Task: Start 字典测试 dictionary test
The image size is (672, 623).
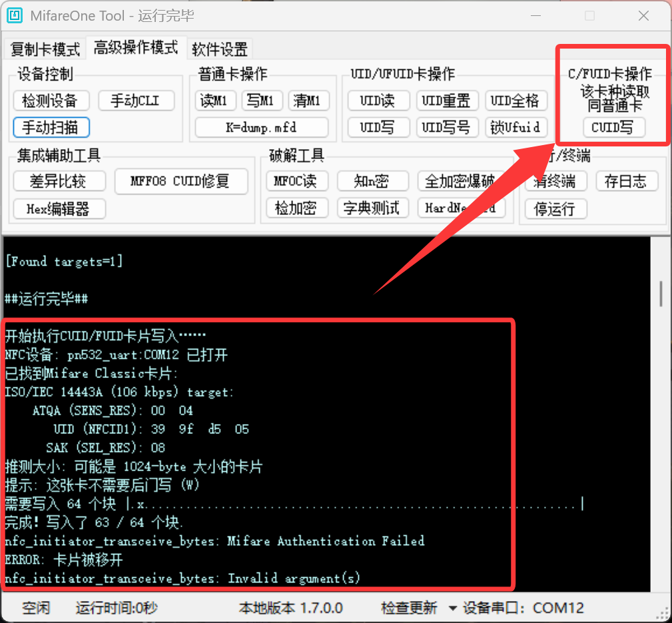Action: click(x=372, y=208)
